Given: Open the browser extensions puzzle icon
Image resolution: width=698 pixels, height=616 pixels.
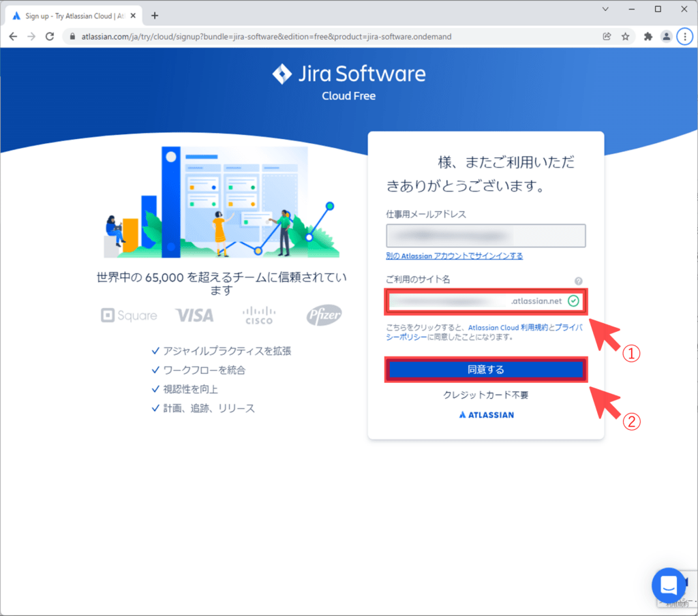Looking at the screenshot, I should 648,37.
